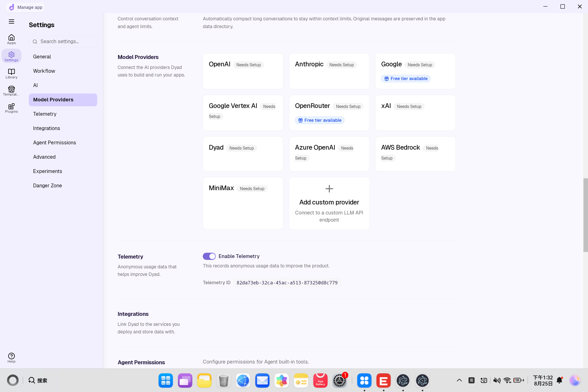
Task: Open the launcher circle button on taskbar
Action: pos(13,380)
